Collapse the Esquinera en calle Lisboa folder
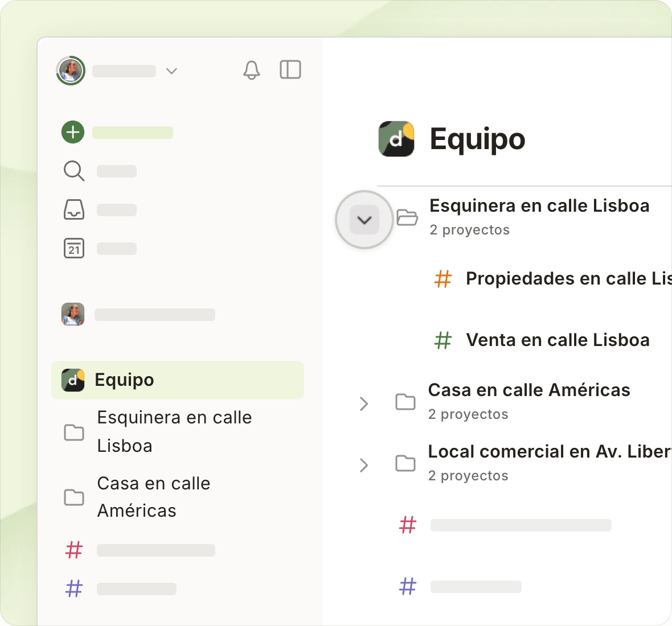 point(364,220)
